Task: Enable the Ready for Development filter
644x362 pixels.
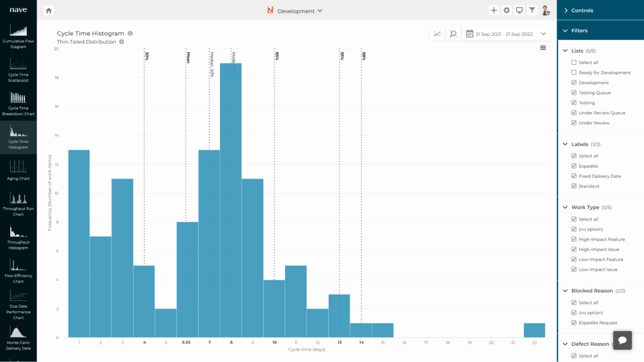Action: pyautogui.click(x=574, y=72)
